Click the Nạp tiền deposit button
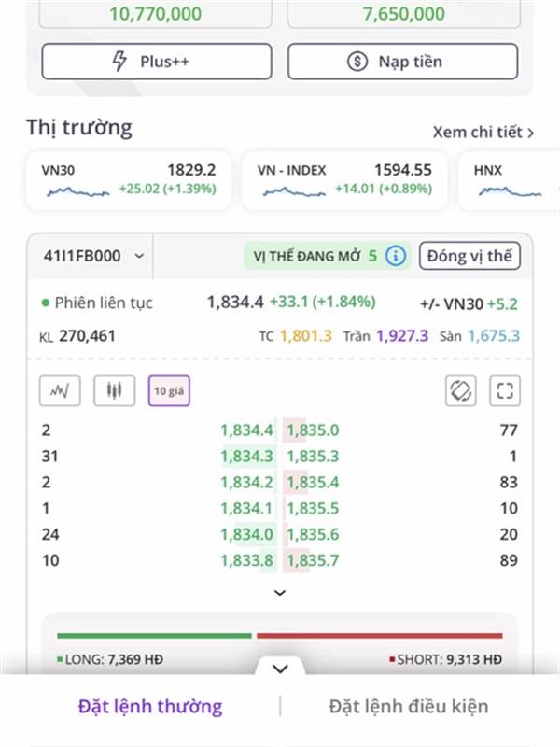 402,62
